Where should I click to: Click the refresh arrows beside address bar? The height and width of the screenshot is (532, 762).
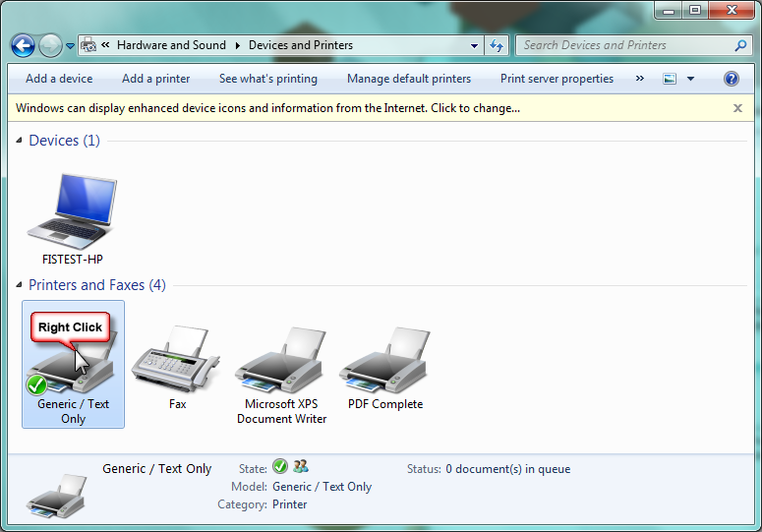pyautogui.click(x=497, y=45)
